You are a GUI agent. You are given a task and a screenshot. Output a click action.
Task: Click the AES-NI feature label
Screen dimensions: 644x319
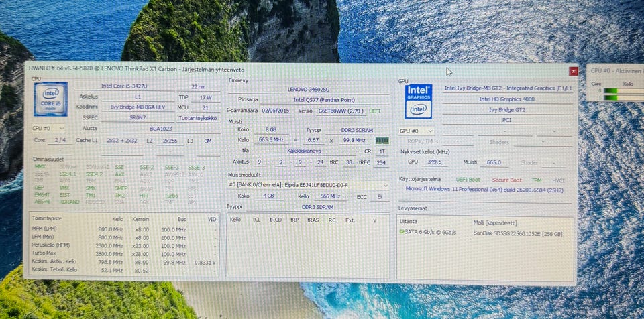coord(42,202)
